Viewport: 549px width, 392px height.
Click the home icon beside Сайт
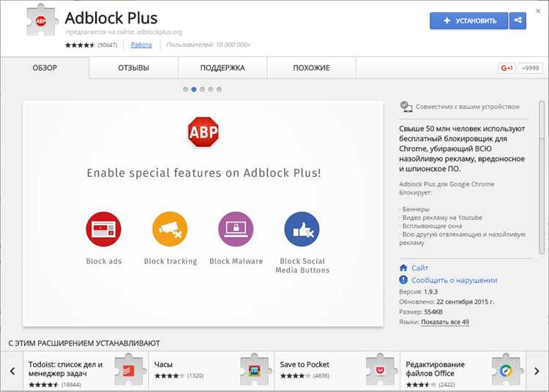403,268
